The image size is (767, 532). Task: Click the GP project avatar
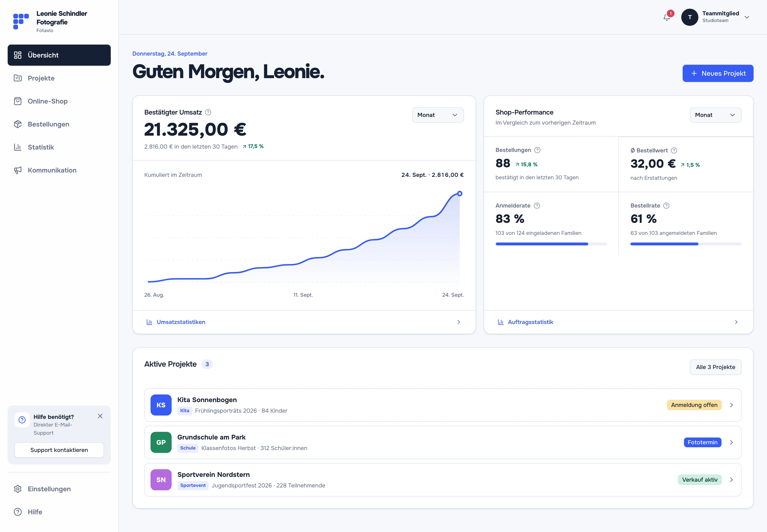click(161, 442)
